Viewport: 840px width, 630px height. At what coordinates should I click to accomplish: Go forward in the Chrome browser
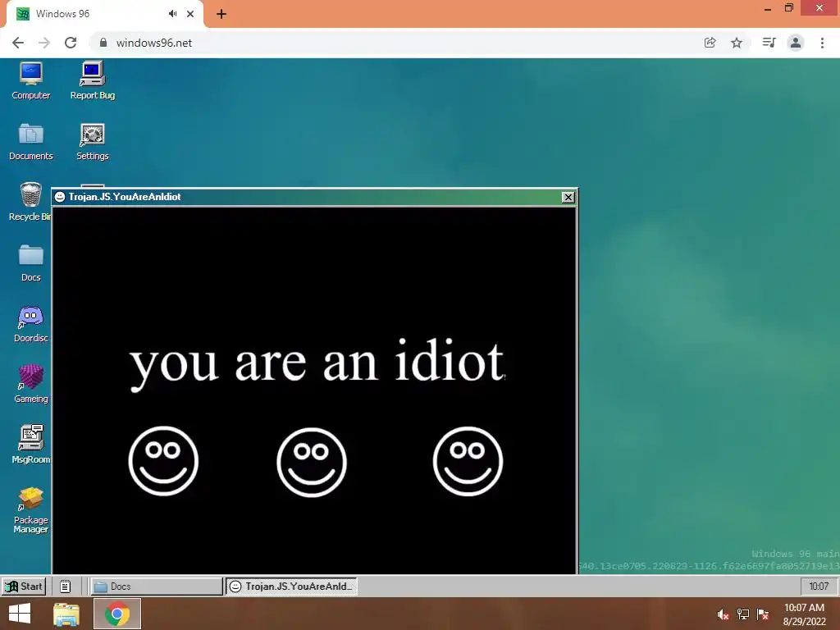click(44, 43)
